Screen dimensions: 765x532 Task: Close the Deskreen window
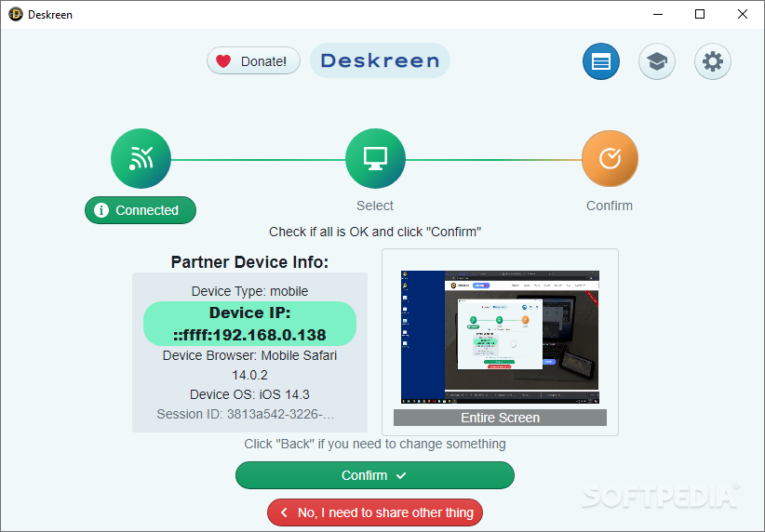[x=742, y=14]
